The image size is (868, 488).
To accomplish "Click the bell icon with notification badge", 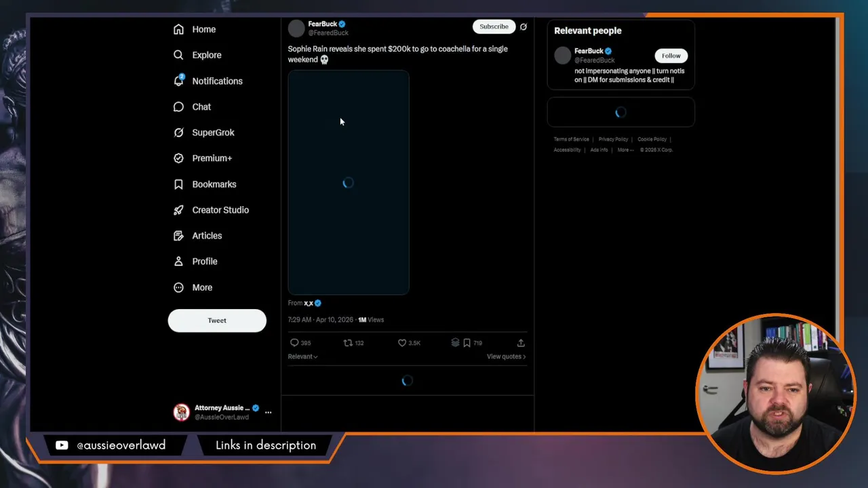I will point(178,81).
